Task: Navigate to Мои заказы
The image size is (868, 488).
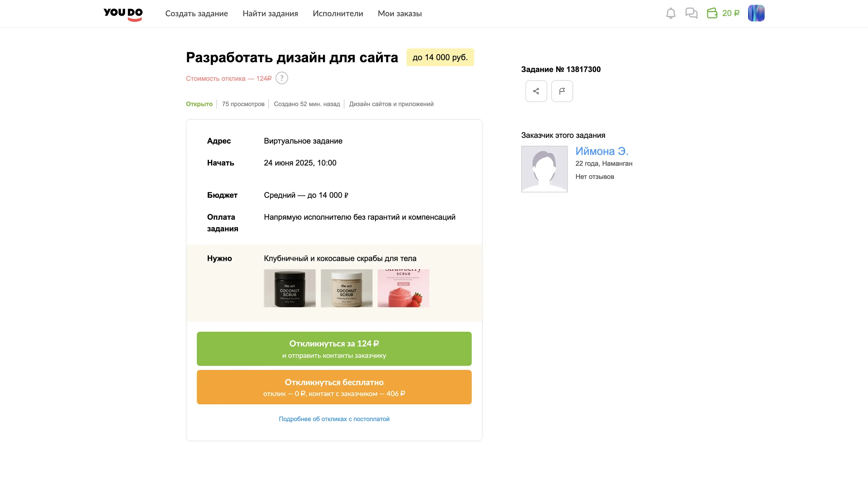Action: [x=400, y=14]
